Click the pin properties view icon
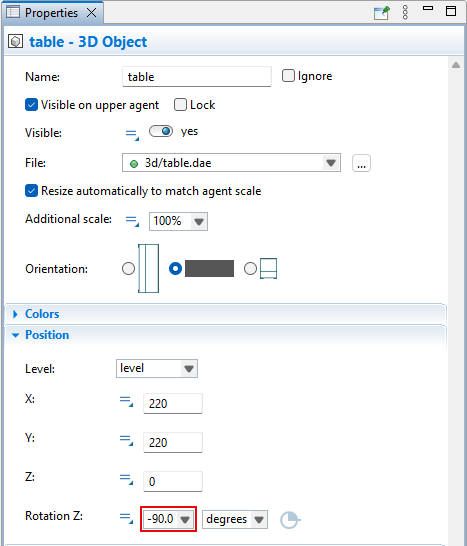This screenshot has width=467, height=546. 381,13
